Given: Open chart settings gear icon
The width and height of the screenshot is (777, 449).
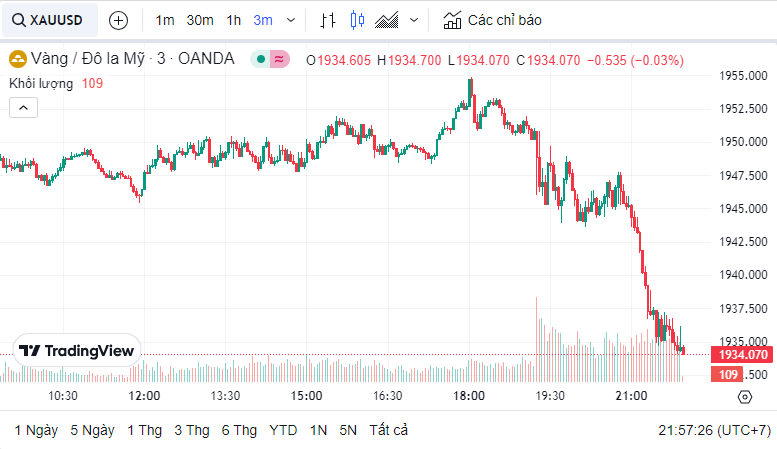Looking at the screenshot, I should point(744,397).
